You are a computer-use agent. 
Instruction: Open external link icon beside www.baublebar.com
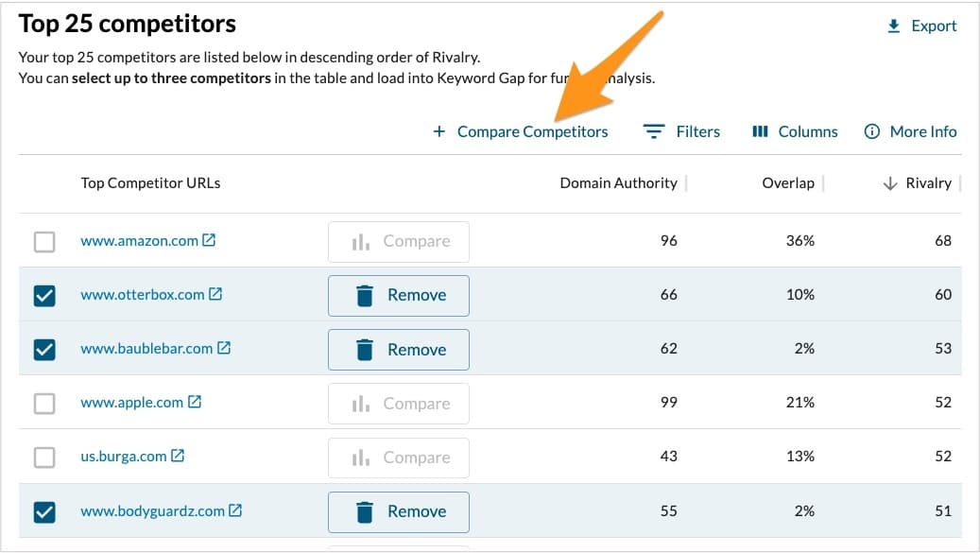pyautogui.click(x=224, y=348)
